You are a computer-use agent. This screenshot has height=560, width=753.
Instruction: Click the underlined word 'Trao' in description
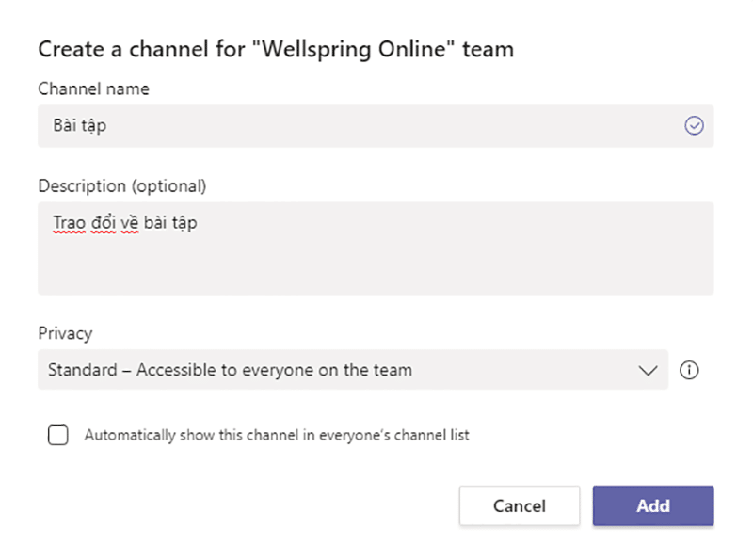click(69, 223)
